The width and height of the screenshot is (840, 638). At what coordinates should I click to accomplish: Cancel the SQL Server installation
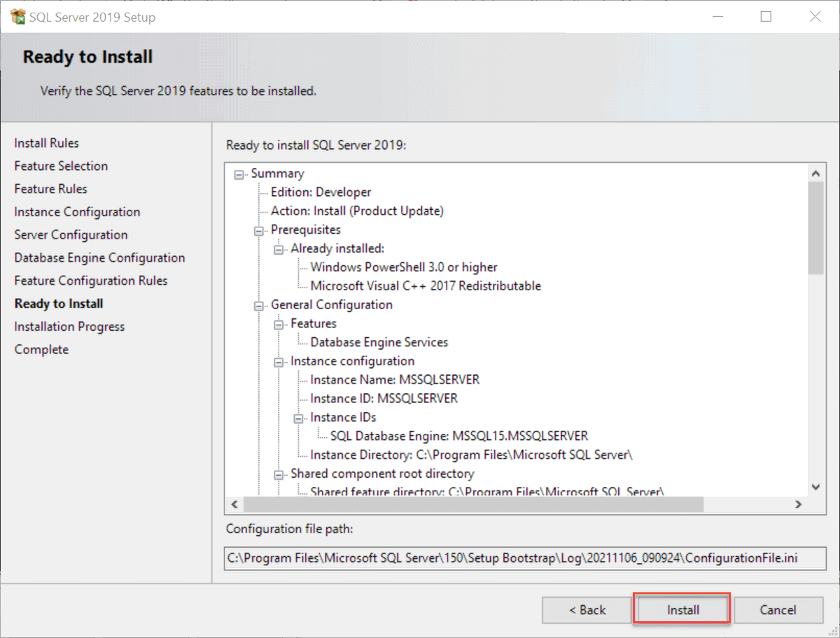(x=778, y=609)
